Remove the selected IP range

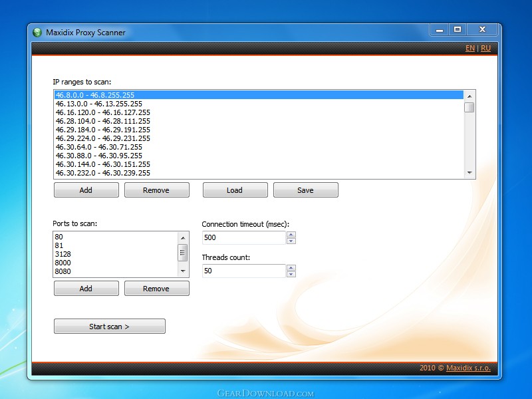pyautogui.click(x=157, y=190)
